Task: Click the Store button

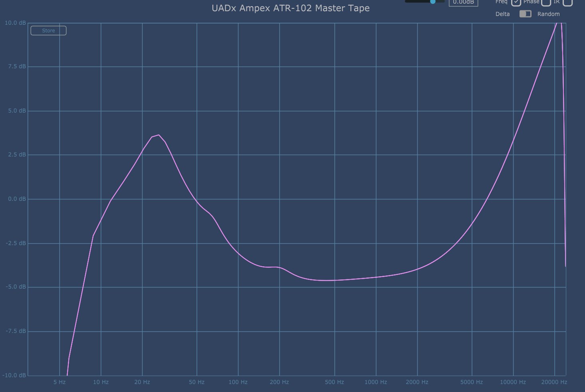Action: coord(48,31)
